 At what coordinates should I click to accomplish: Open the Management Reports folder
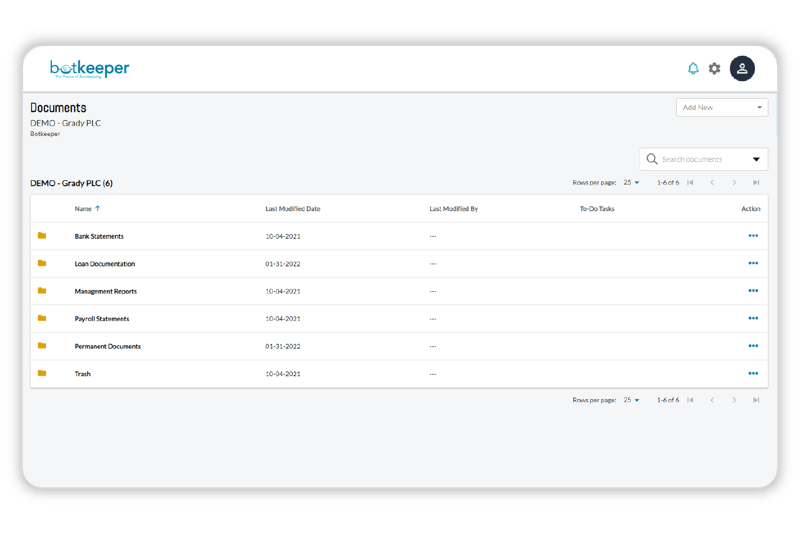tap(106, 291)
